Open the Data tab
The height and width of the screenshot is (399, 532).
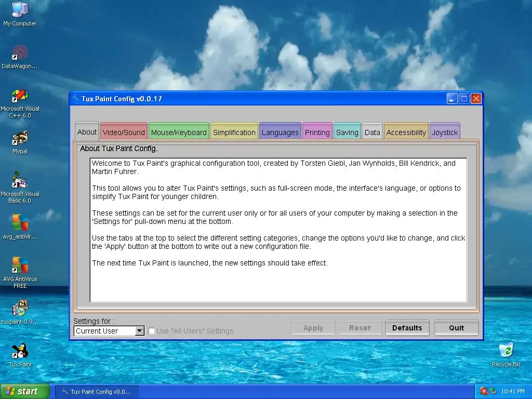click(372, 132)
